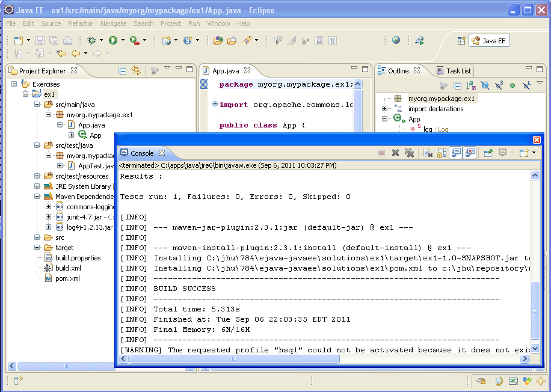Open the Window menu
This screenshot has width=551, height=392.
(x=218, y=23)
